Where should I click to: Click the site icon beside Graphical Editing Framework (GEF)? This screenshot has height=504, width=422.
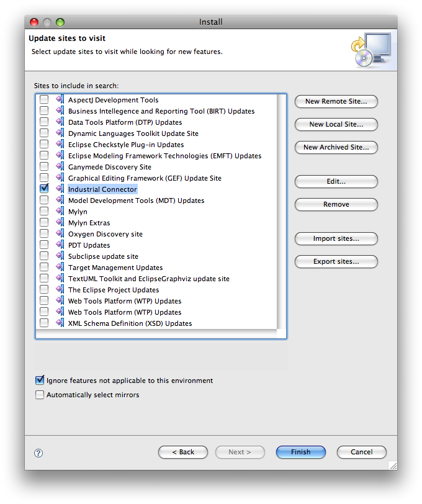60,178
